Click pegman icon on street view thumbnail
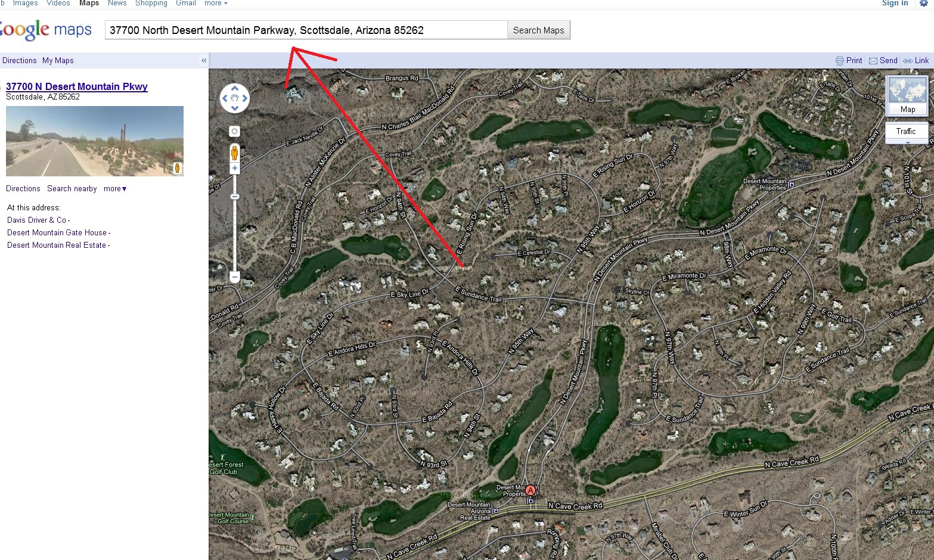 pos(177,168)
